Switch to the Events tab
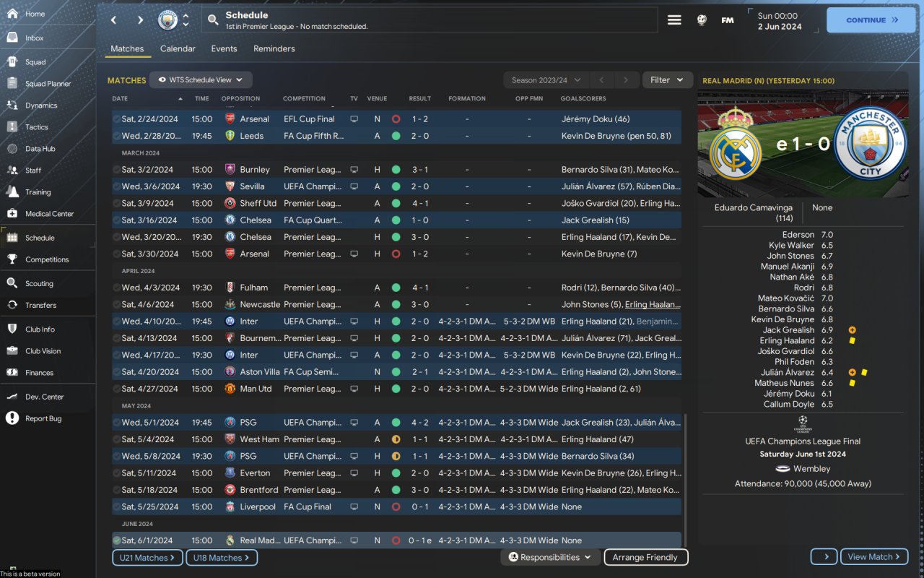924x578 pixels. point(224,48)
